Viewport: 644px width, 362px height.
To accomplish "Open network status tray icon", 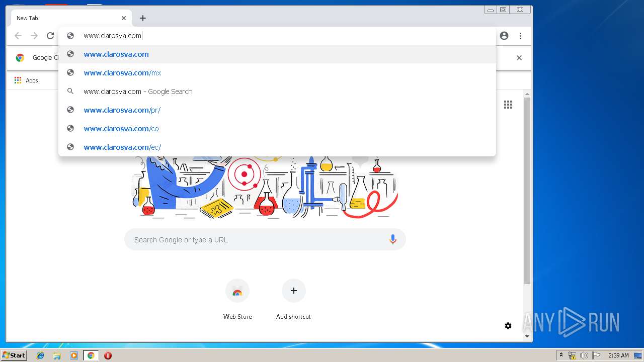I will 572,355.
